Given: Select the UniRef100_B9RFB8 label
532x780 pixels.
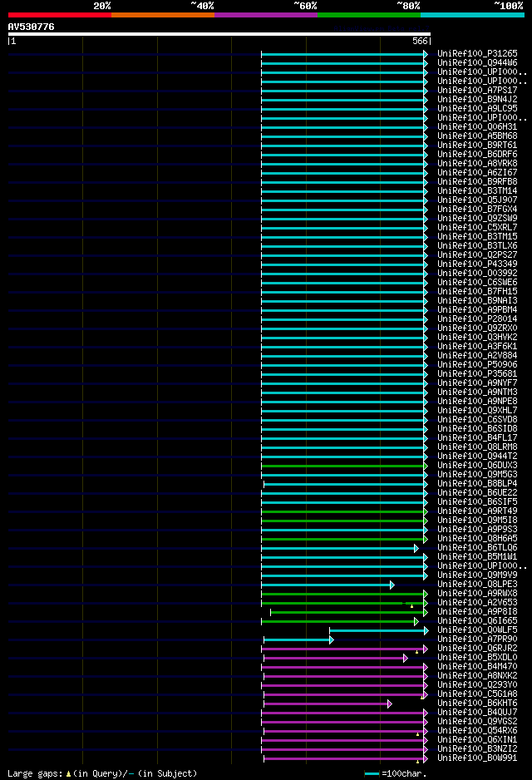Looking at the screenshot, I should tap(477, 181).
